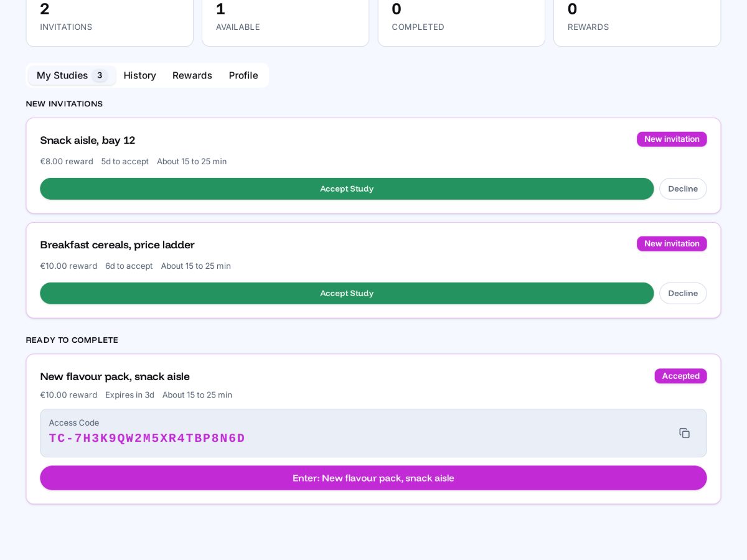This screenshot has height=560, width=747.
Task: Click the New invitation badge on Breakfast cereals card
Action: point(672,243)
